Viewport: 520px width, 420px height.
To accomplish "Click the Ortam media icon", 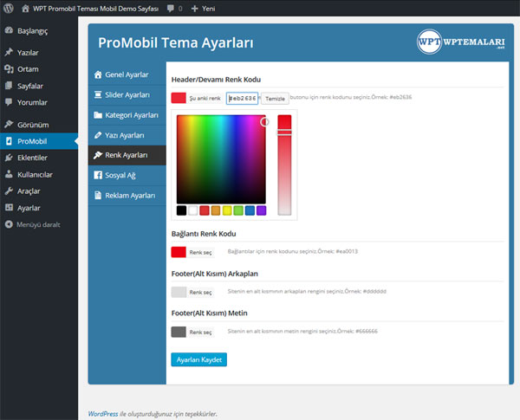I will 9,69.
